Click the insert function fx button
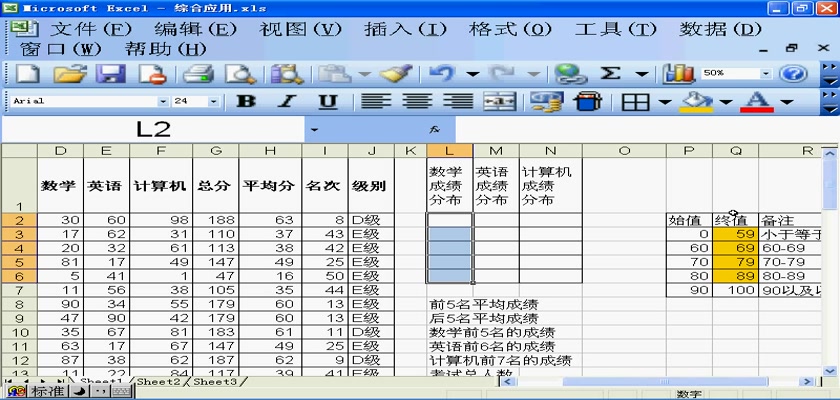 tap(434, 129)
